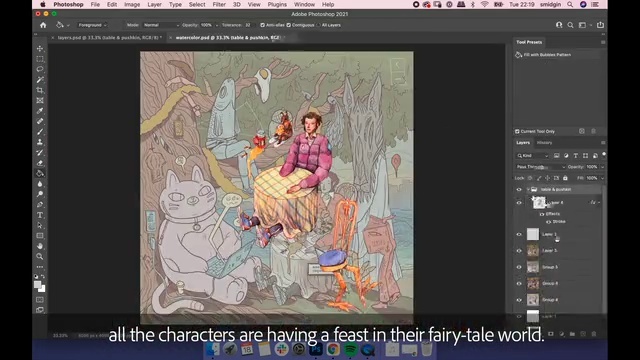Open the Layers panel Fill dropdown arrow

(602, 178)
